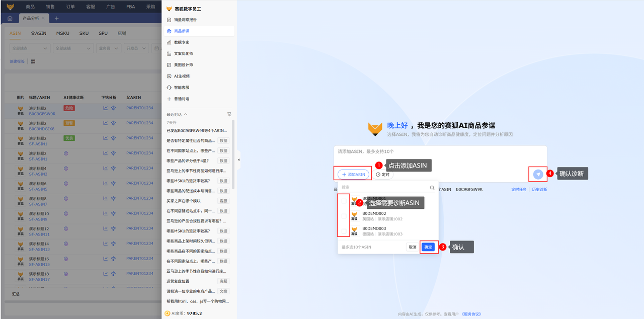Viewport: 644px width, 319px height.
Task: Open the 全部站点 dropdown
Action: [30, 48]
